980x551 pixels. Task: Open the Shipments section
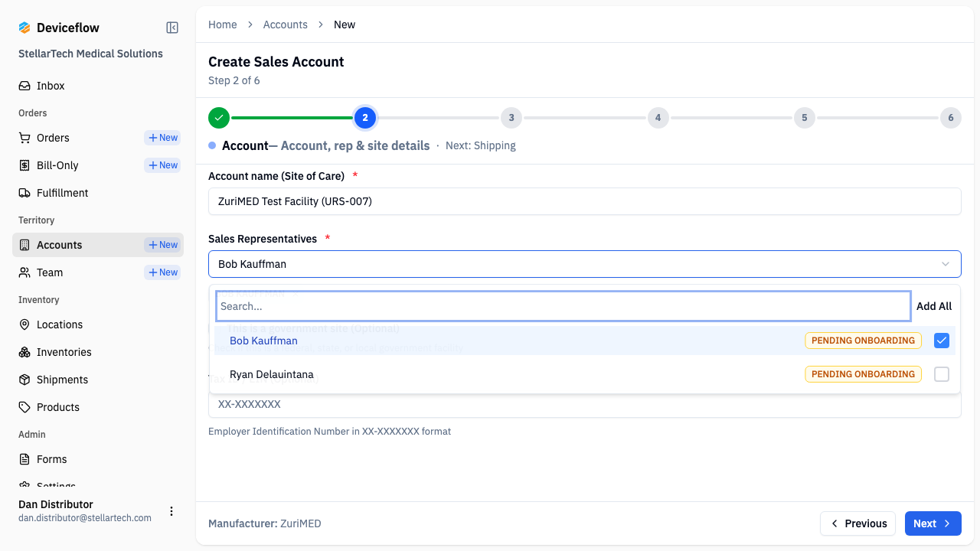point(62,379)
